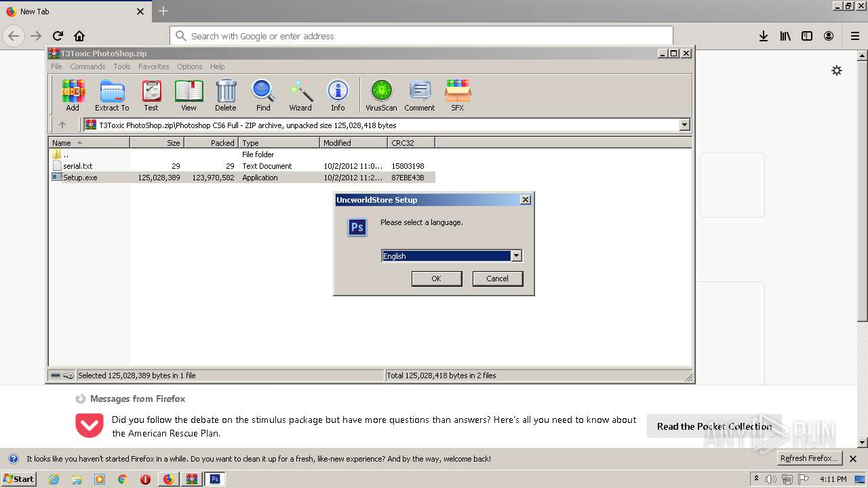The width and height of the screenshot is (868, 488).
Task: Sort file list by Size column
Action: coord(157,142)
